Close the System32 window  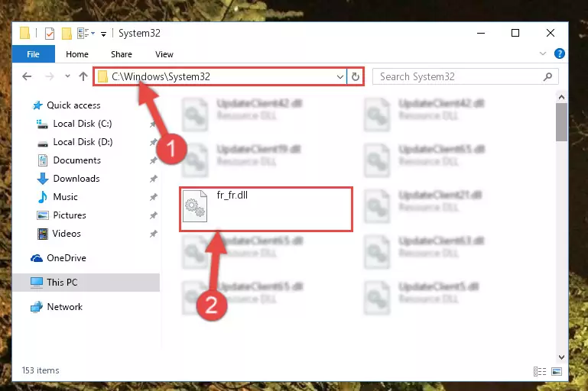point(550,34)
